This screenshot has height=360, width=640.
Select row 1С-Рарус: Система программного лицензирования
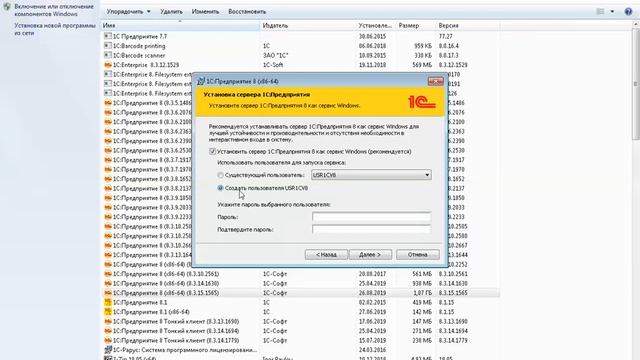[300, 350]
